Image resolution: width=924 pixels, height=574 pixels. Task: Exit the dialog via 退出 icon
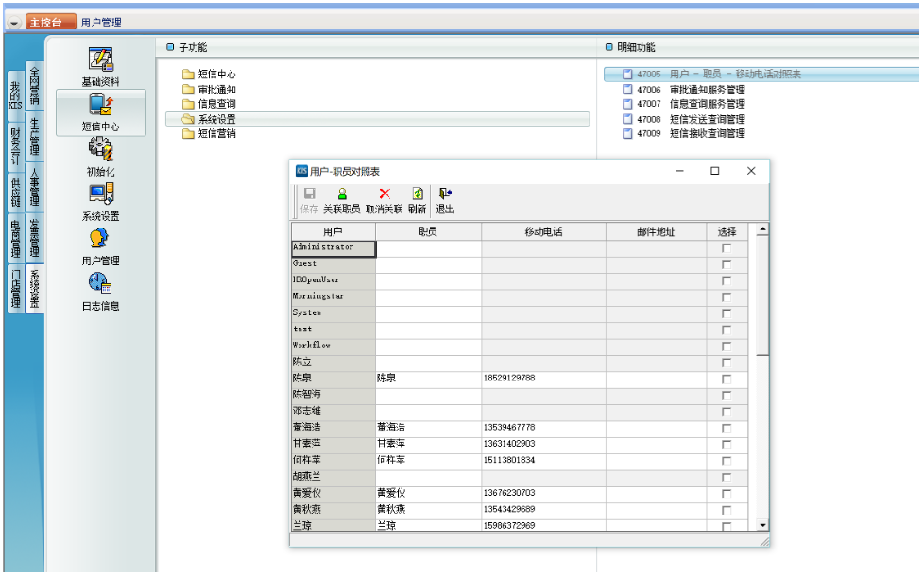tap(445, 199)
